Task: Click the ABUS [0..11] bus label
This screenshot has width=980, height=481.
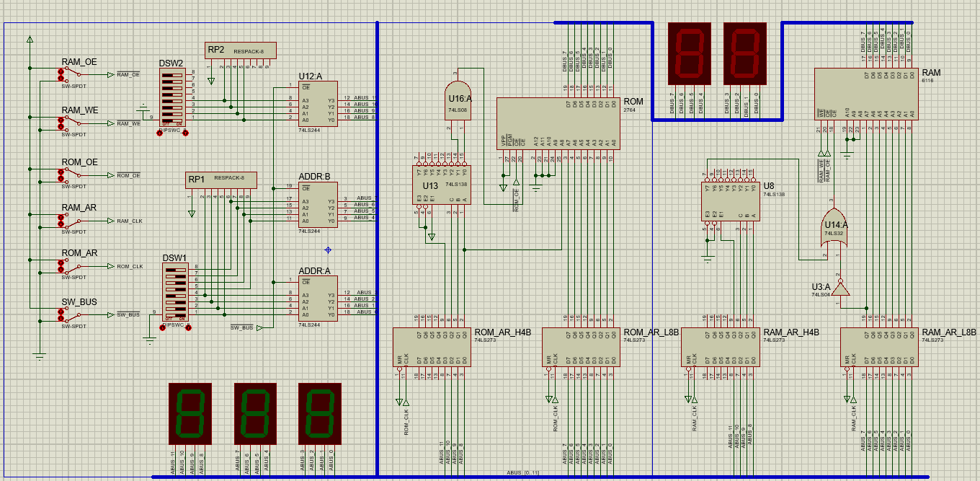Action: pyautogui.click(x=522, y=472)
